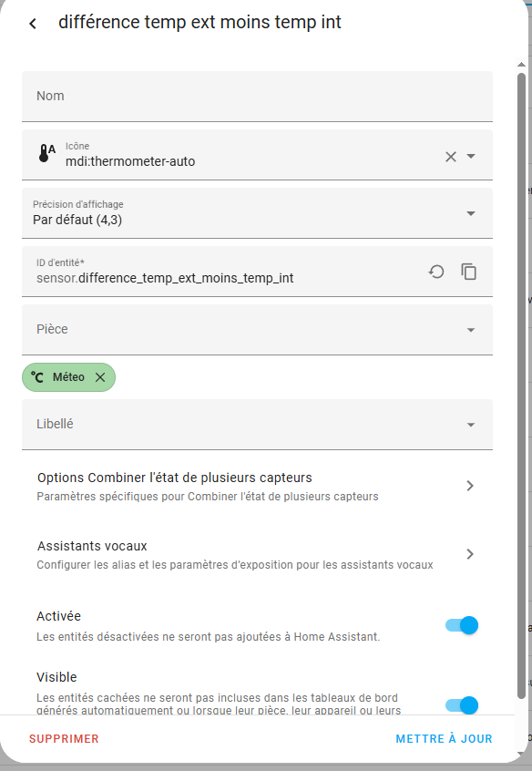532x771 pixels.
Task: Remove the Méteo label chip
Action: point(100,377)
